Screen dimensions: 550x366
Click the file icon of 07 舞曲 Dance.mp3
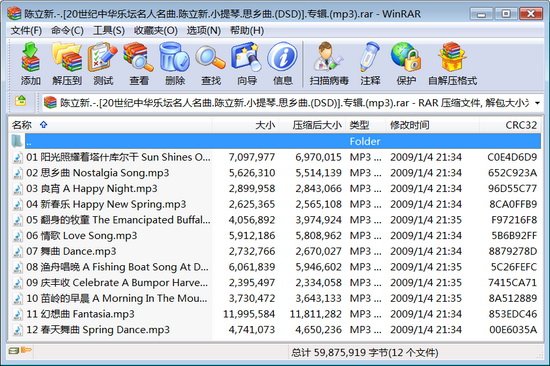click(18, 252)
